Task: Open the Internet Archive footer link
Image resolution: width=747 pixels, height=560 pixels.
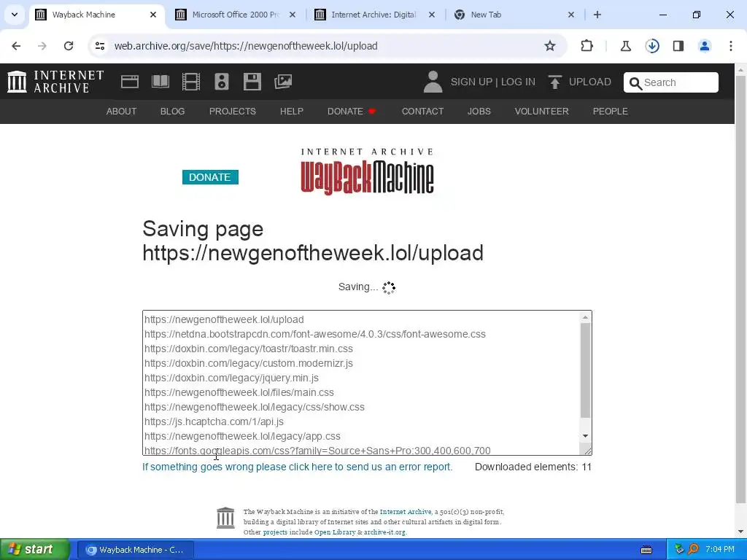Action: click(406, 511)
